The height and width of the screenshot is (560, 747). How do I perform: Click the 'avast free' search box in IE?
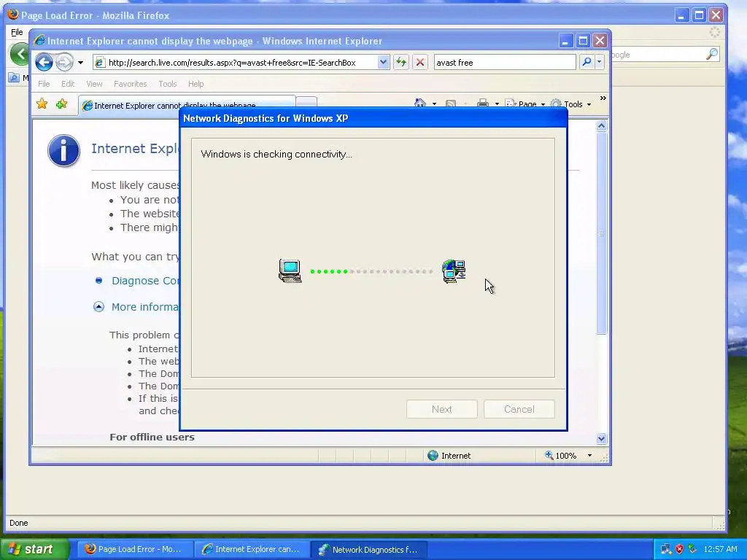pos(505,63)
